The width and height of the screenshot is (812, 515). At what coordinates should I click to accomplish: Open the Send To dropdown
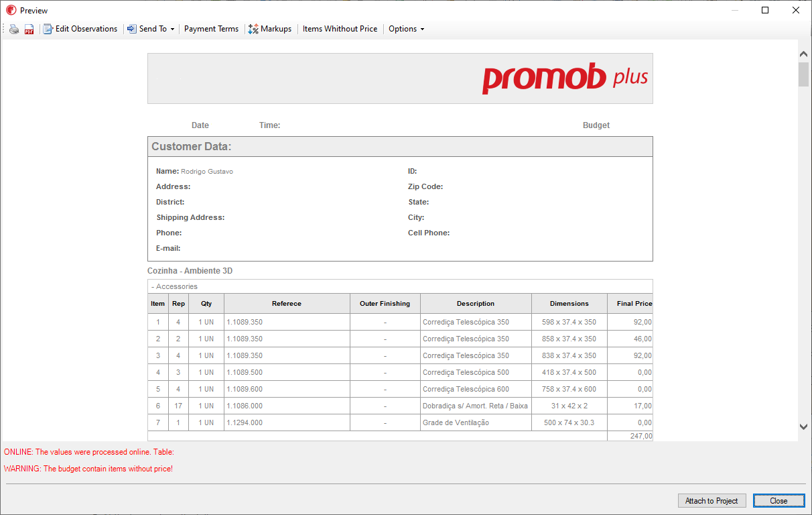[151, 29]
